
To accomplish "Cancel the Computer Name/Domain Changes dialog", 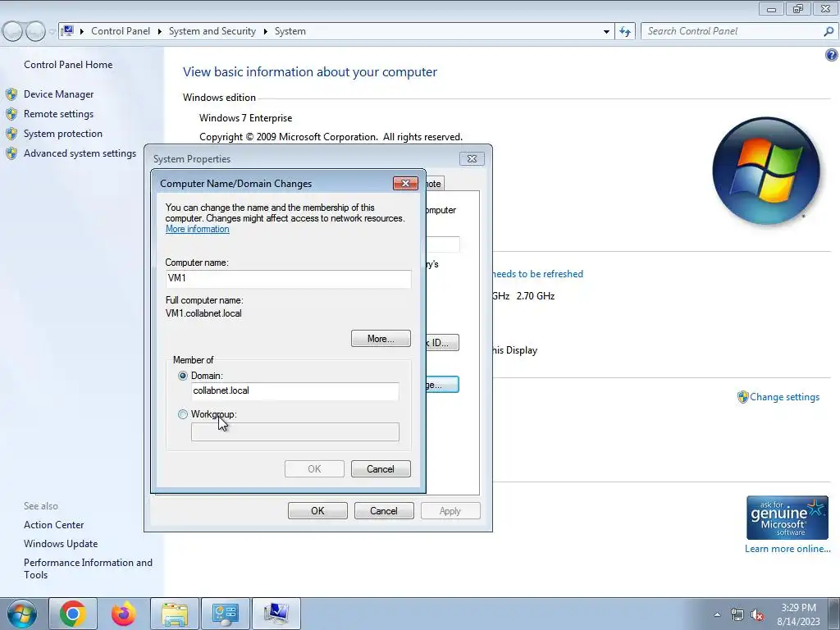I will [381, 468].
